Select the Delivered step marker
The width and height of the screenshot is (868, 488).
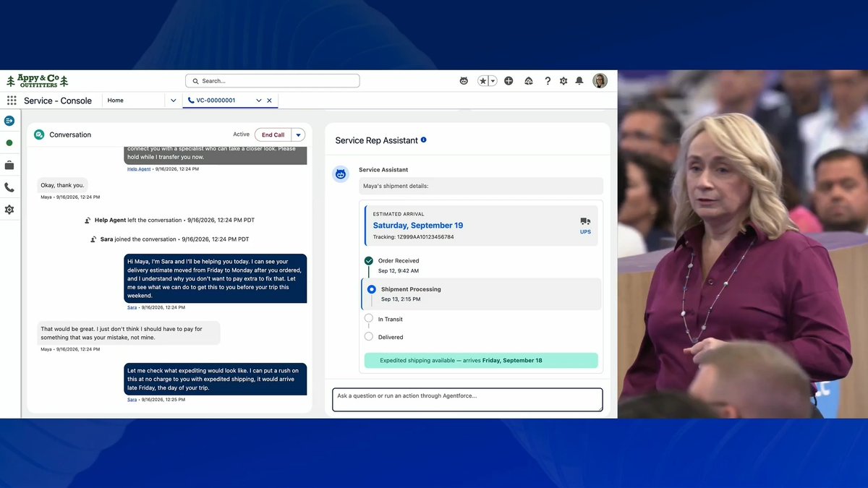369,336
